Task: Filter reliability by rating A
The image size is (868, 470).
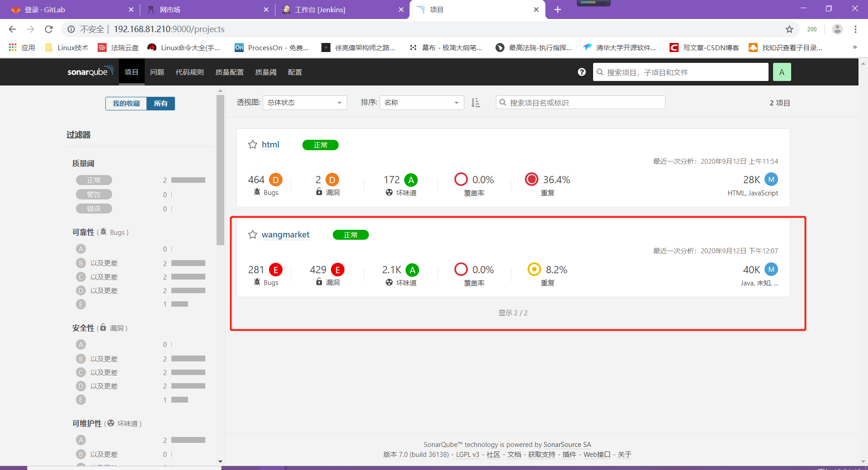Action: pos(81,249)
